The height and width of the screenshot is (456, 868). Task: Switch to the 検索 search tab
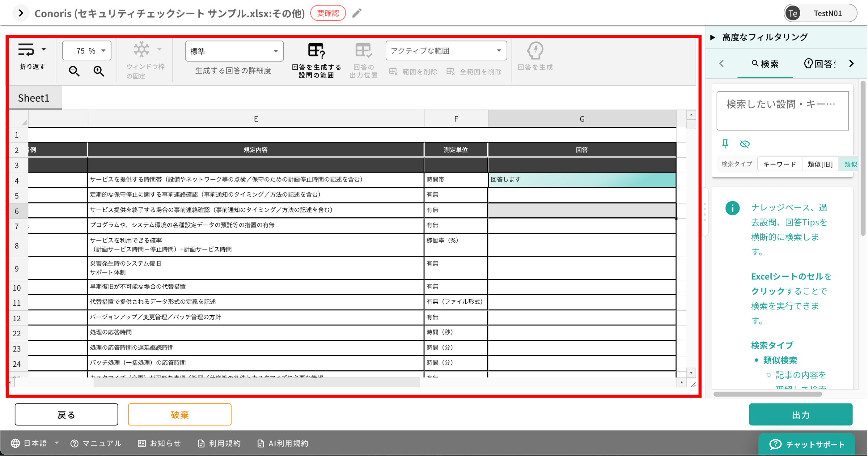[x=765, y=64]
